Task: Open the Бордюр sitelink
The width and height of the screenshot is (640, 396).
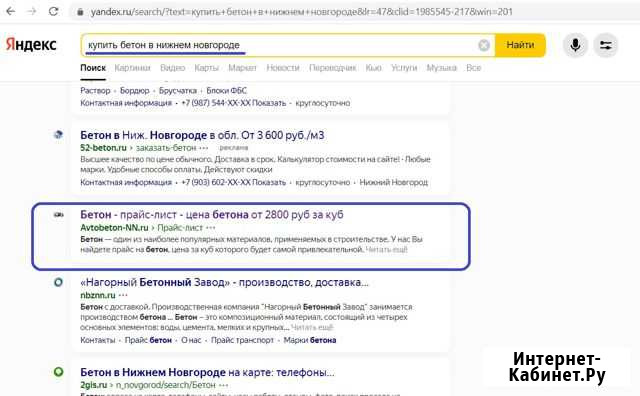Action: (x=135, y=91)
